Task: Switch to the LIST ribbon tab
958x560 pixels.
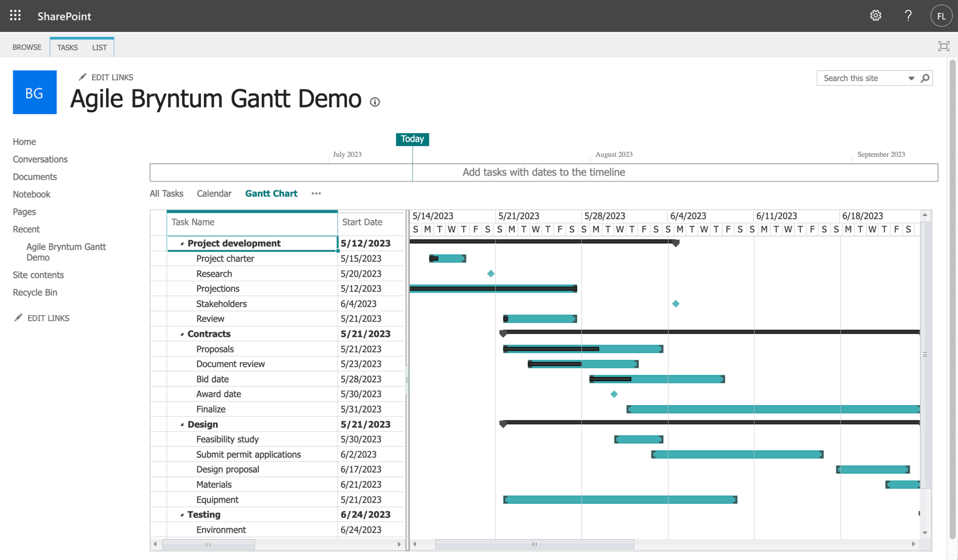Action: point(99,47)
